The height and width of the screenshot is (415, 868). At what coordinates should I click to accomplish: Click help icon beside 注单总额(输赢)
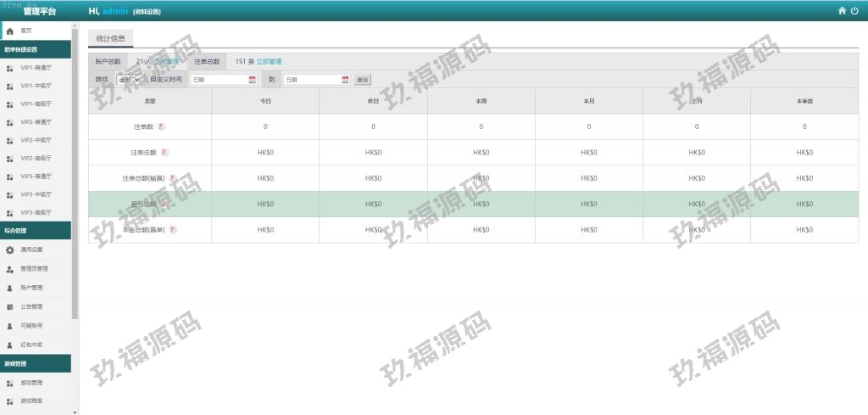(x=172, y=178)
